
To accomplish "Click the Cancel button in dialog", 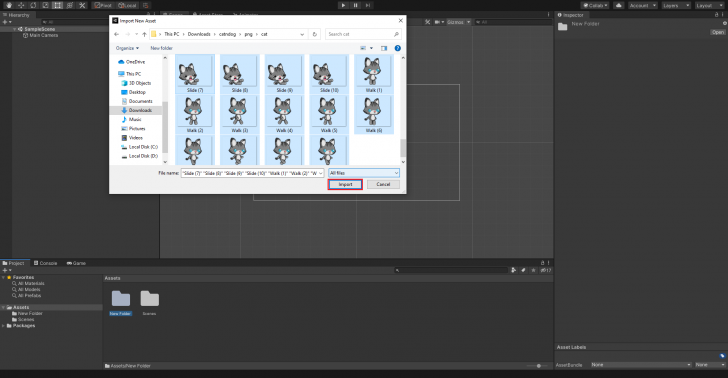I will point(383,184).
